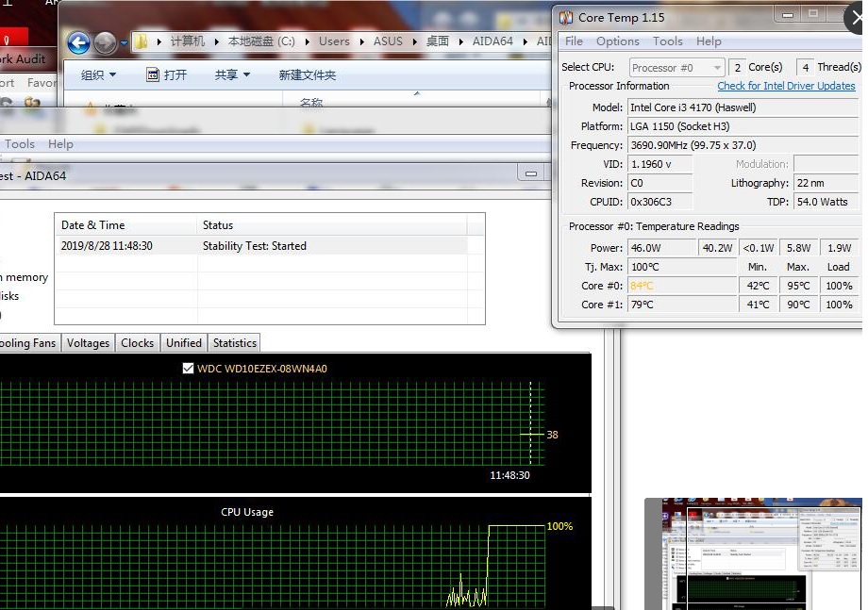Switch to the Statistics tab
This screenshot has height=610, width=868.
tap(235, 343)
